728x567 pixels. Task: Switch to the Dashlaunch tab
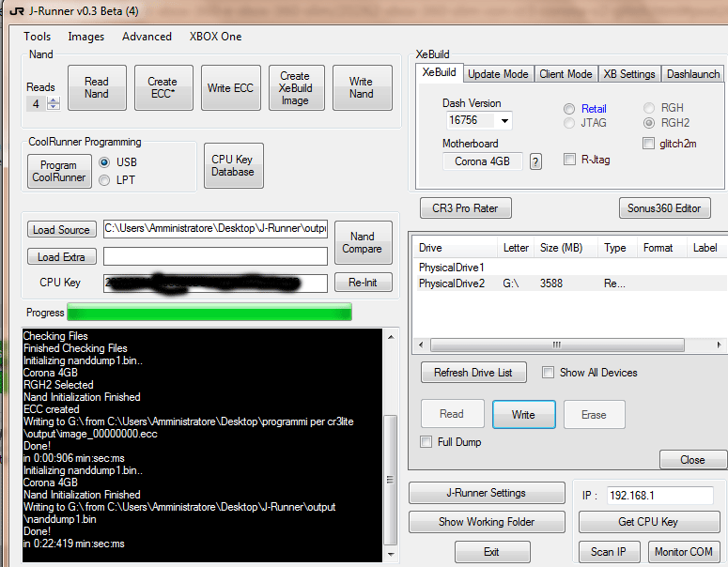[x=692, y=74]
